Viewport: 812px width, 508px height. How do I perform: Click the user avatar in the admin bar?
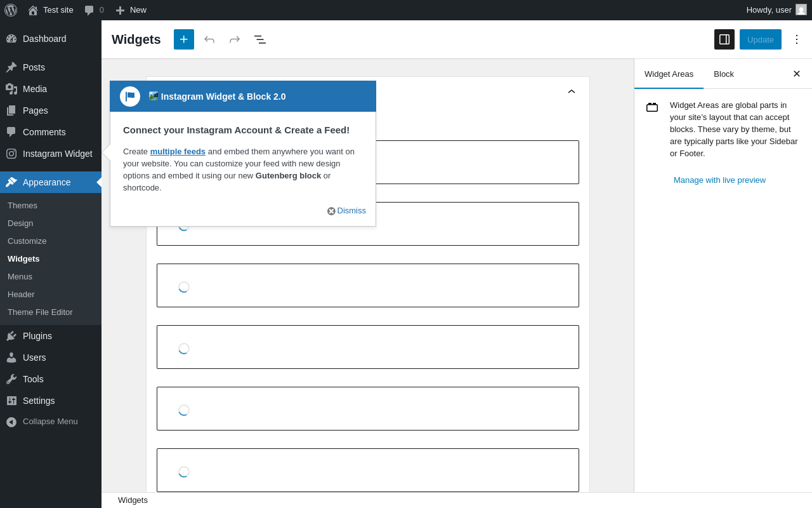coord(801,10)
